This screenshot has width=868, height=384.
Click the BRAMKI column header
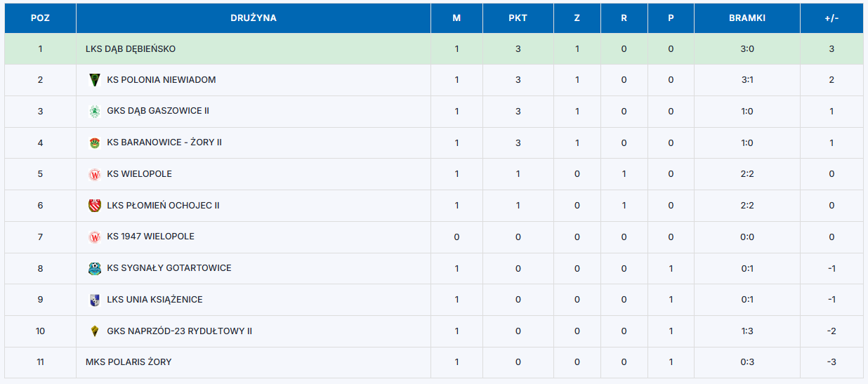pos(747,18)
